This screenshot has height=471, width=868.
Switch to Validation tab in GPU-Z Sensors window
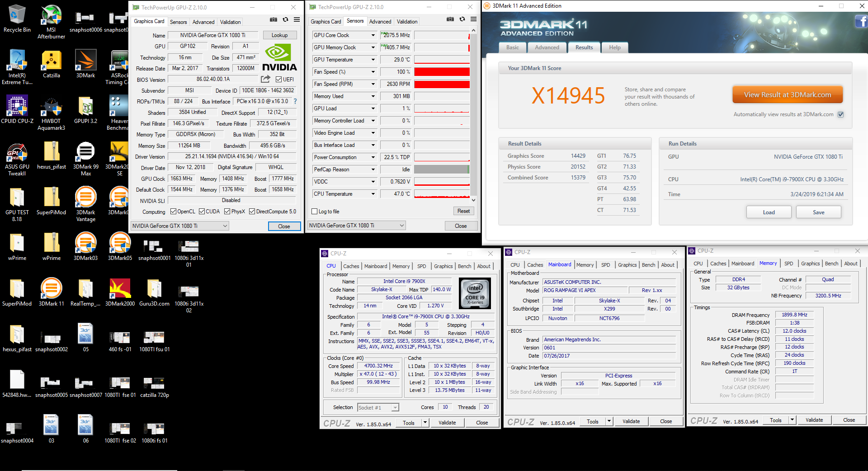(x=407, y=22)
